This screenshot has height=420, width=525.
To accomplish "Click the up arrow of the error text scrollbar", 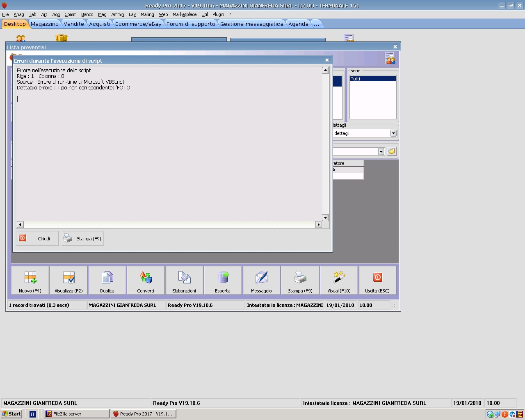I will [x=325, y=71].
